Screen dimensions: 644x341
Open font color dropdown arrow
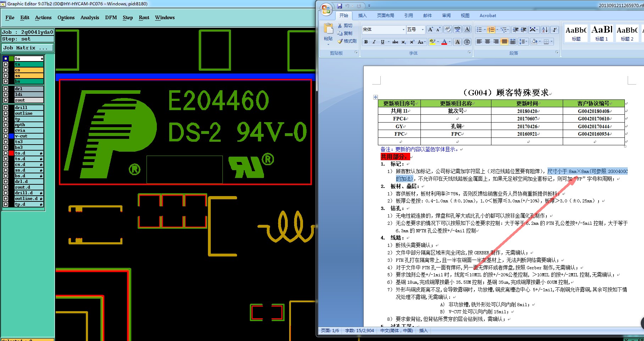[x=450, y=42]
